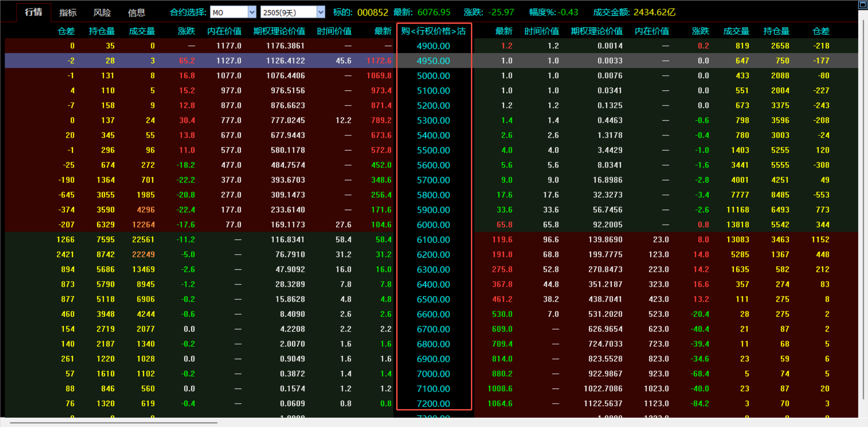Click the right-side 期权理论价值 column header
The height and width of the screenshot is (427, 868).
coord(596,31)
